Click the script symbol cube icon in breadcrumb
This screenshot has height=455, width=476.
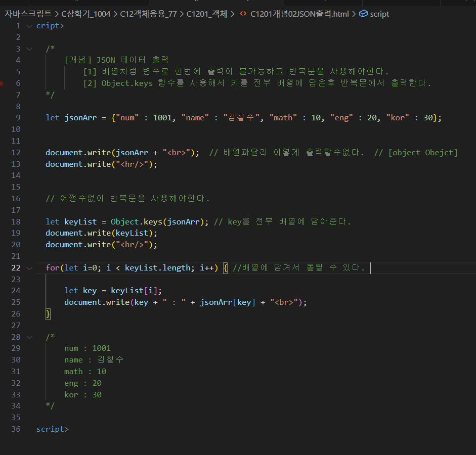[363, 14]
